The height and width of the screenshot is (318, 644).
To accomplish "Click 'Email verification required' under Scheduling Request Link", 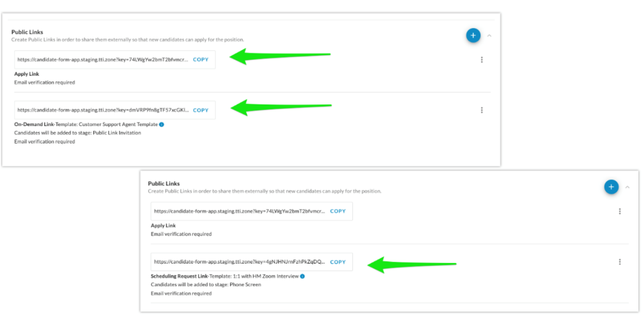I will coord(181,293).
